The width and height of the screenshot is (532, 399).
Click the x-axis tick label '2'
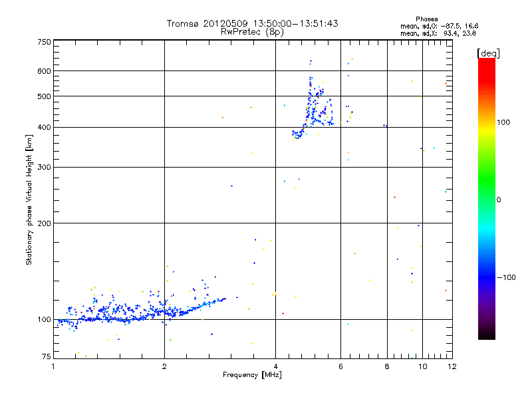pyautogui.click(x=164, y=366)
